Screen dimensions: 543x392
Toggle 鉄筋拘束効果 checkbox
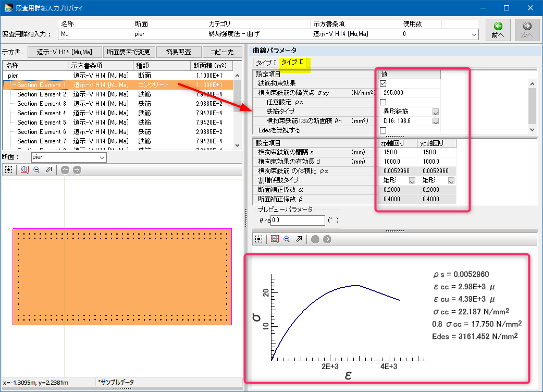pyautogui.click(x=383, y=83)
